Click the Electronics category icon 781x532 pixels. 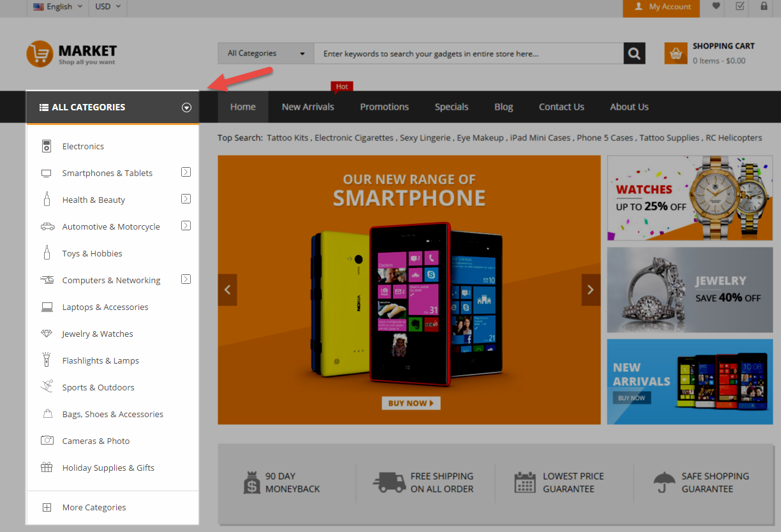tap(47, 146)
